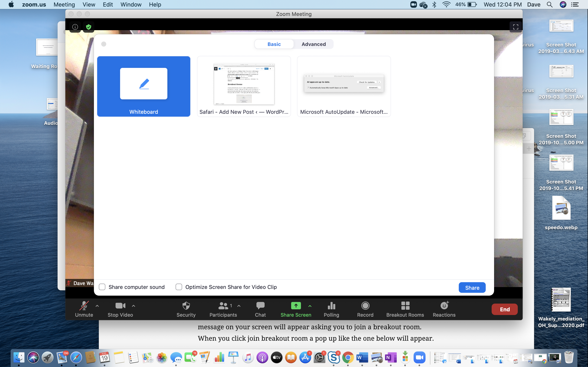
Task: Click the Polling bar chart icon
Action: tap(331, 306)
